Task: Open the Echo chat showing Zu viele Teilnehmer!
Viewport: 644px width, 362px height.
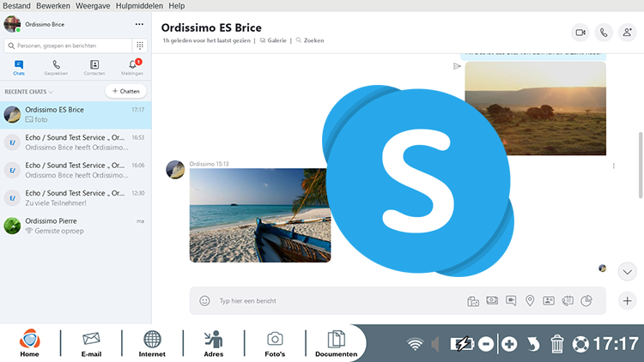Action: 76,198
